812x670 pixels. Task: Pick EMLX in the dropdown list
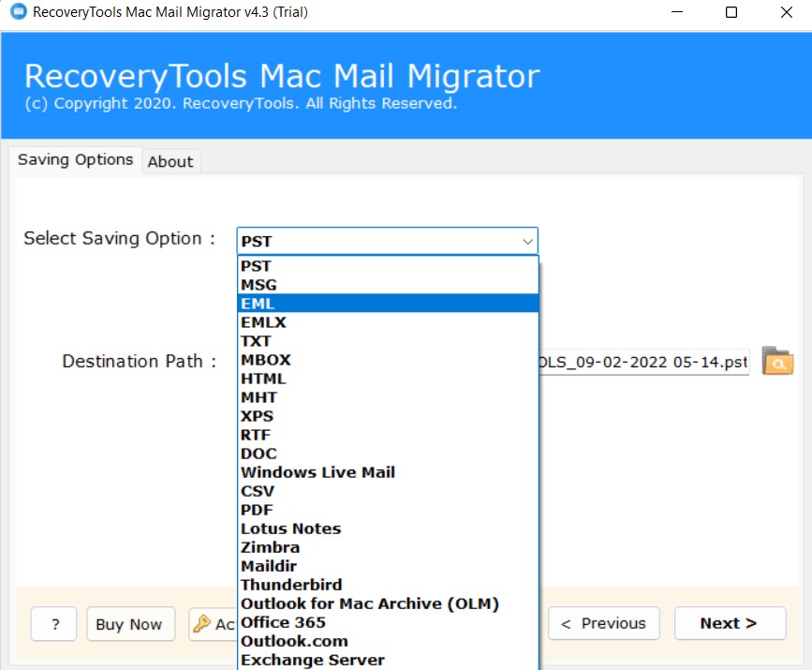pyautogui.click(x=388, y=321)
